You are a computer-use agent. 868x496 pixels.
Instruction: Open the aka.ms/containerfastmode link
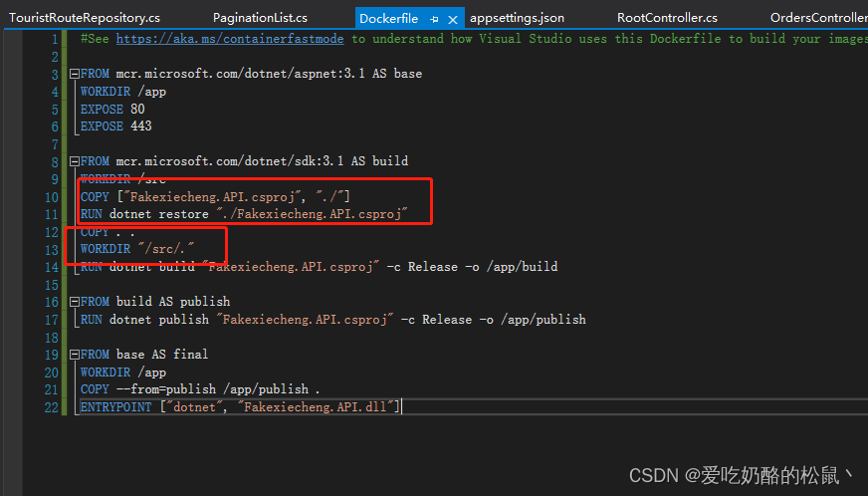click(230, 39)
